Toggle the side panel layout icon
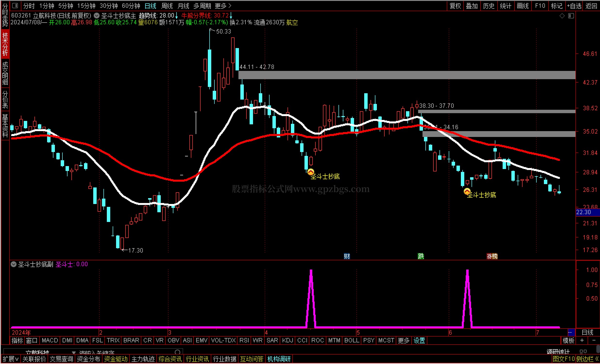The height and width of the screenshot is (364, 600). coord(571,16)
